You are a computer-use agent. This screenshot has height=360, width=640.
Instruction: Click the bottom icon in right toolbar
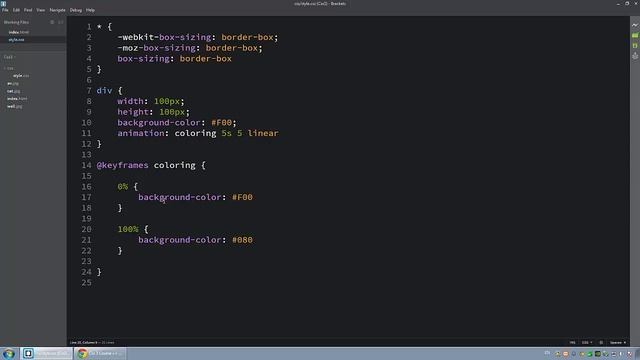[635, 56]
